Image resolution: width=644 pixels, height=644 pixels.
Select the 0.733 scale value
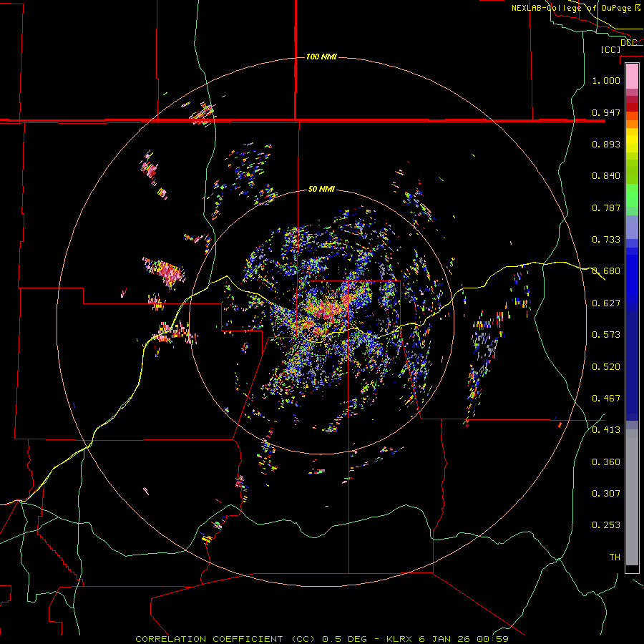(606, 240)
